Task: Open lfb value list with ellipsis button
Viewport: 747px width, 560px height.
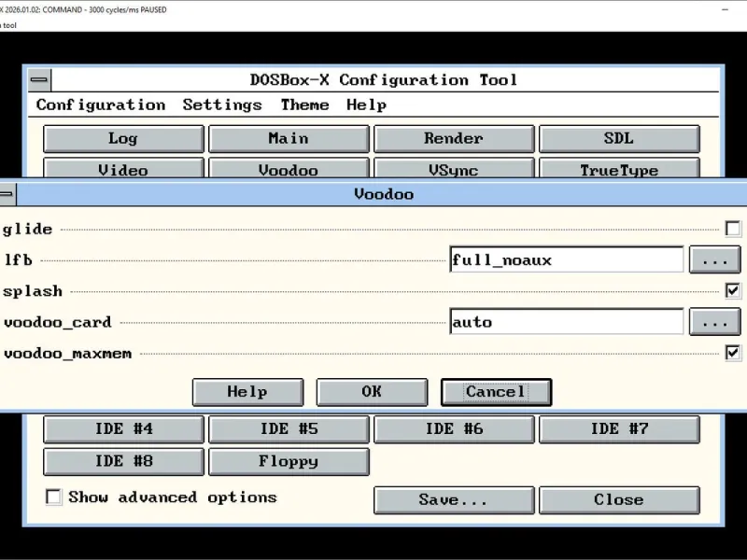Action: (x=714, y=260)
